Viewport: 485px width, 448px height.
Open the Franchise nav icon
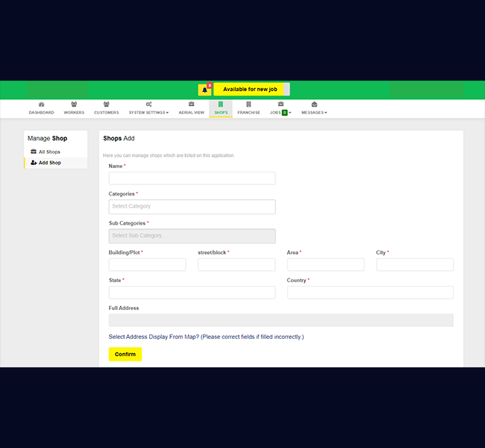click(x=248, y=105)
